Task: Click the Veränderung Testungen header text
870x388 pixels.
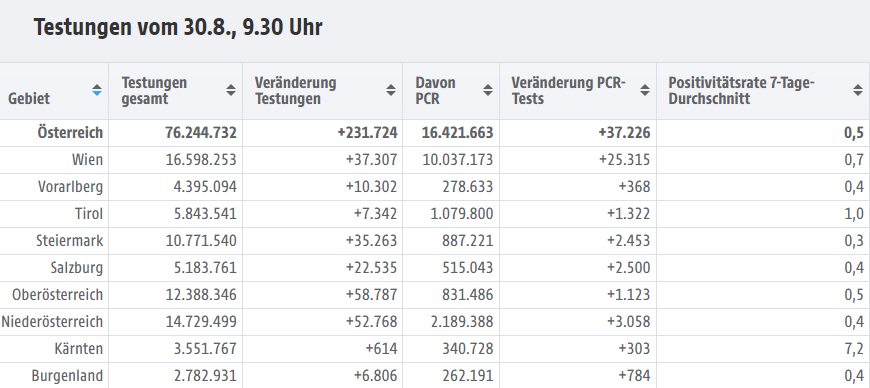Action: point(295,90)
